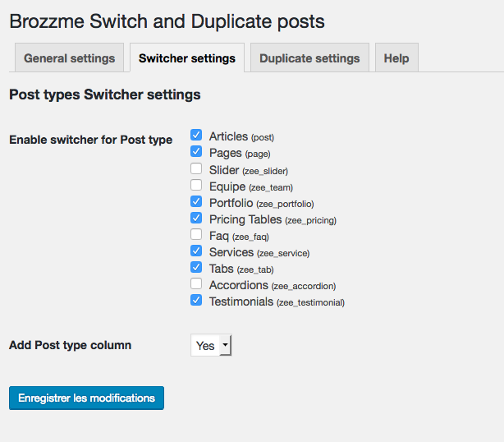Image resolution: width=504 pixels, height=442 pixels.
Task: Check the Faq (zee_faq) checkbox
Action: [x=196, y=235]
